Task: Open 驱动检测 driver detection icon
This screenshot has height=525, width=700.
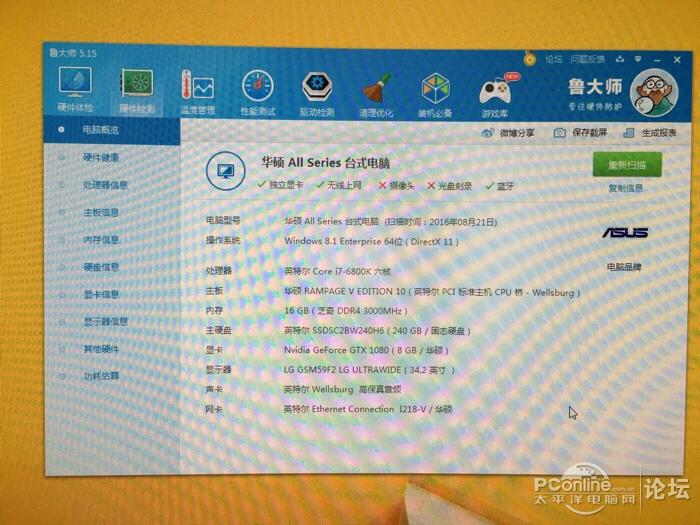Action: 317,94
